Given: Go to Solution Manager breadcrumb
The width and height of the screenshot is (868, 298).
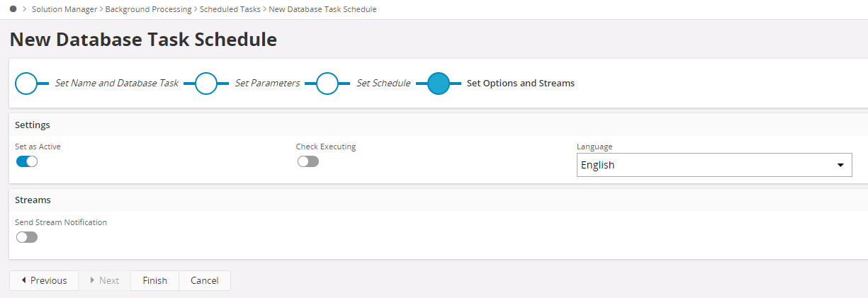Looking at the screenshot, I should pyautogui.click(x=62, y=9).
